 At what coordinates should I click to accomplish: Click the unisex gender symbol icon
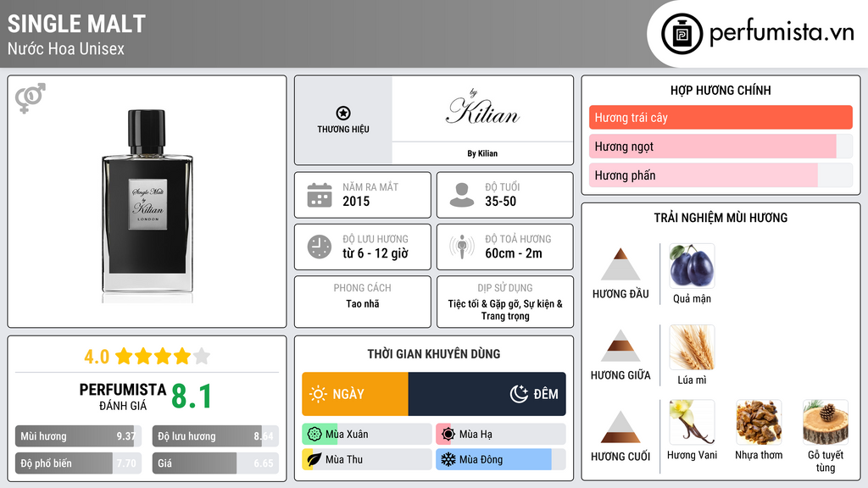click(x=30, y=98)
